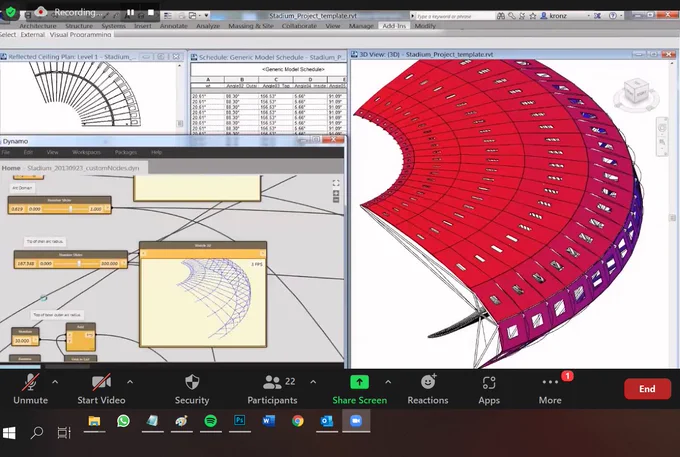680x457 pixels.
Task: Open File Explorer from the taskbar
Action: pyautogui.click(x=94, y=421)
